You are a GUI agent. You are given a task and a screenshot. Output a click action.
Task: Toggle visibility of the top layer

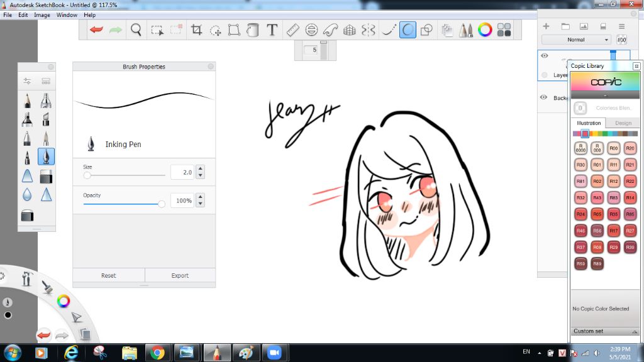(x=544, y=55)
